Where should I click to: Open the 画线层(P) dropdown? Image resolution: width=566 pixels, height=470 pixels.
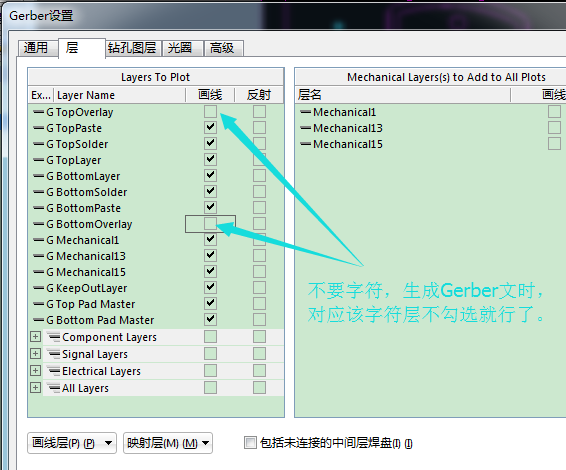coord(72,443)
